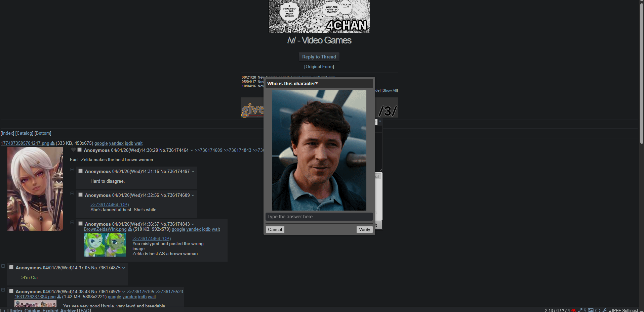The image size is (644, 312).
Task: Click the heart icon on OP post
Action: tap(73, 150)
